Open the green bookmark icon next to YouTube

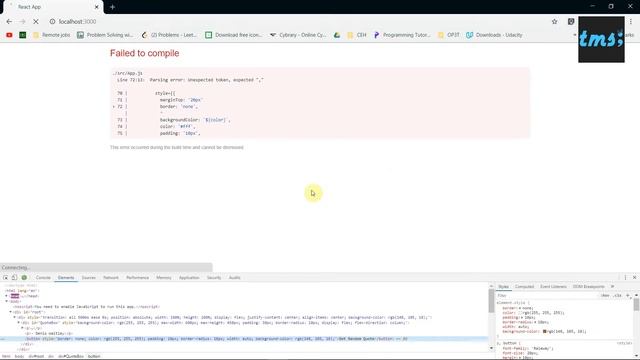click(x=23, y=35)
